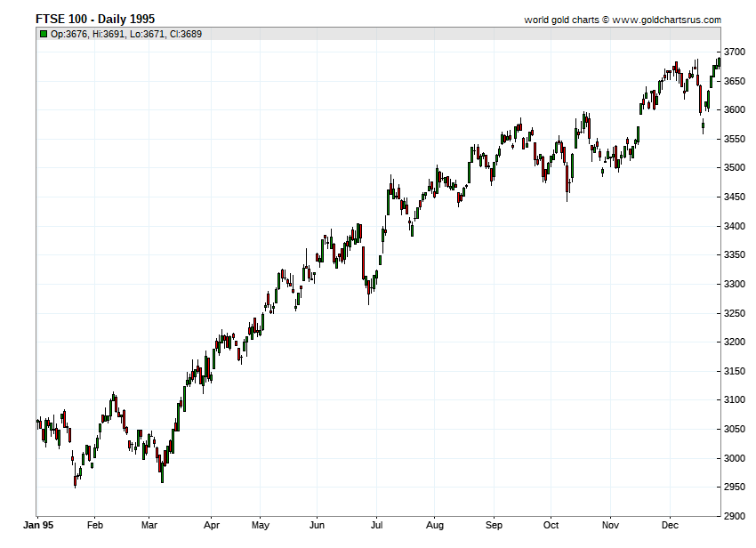The height and width of the screenshot is (548, 756).
Task: Click the green legend square beside Op:3676
Action: [43, 34]
